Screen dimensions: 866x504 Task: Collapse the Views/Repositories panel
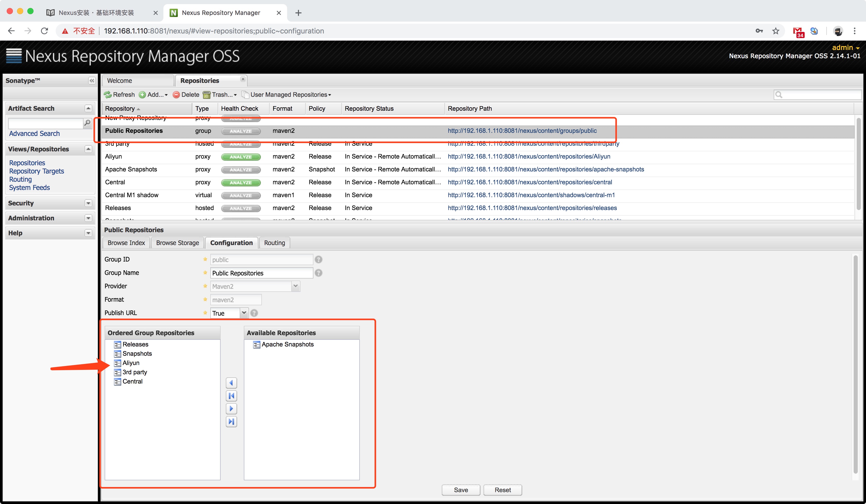click(88, 149)
